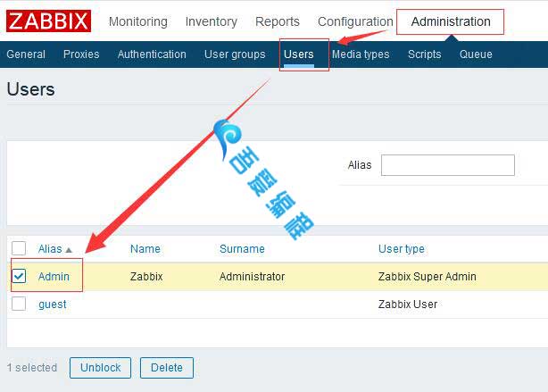548x392 pixels.
Task: Open the Administration menu
Action: (x=451, y=21)
